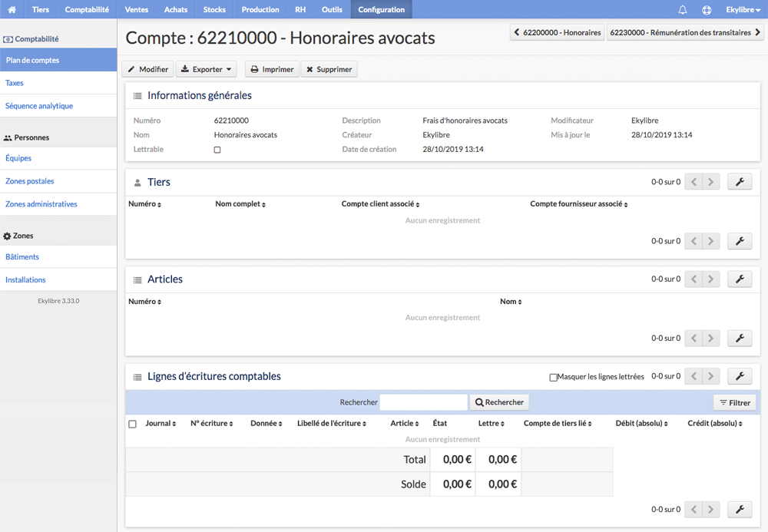
Task: Click the Rechercher search button
Action: pyautogui.click(x=499, y=402)
